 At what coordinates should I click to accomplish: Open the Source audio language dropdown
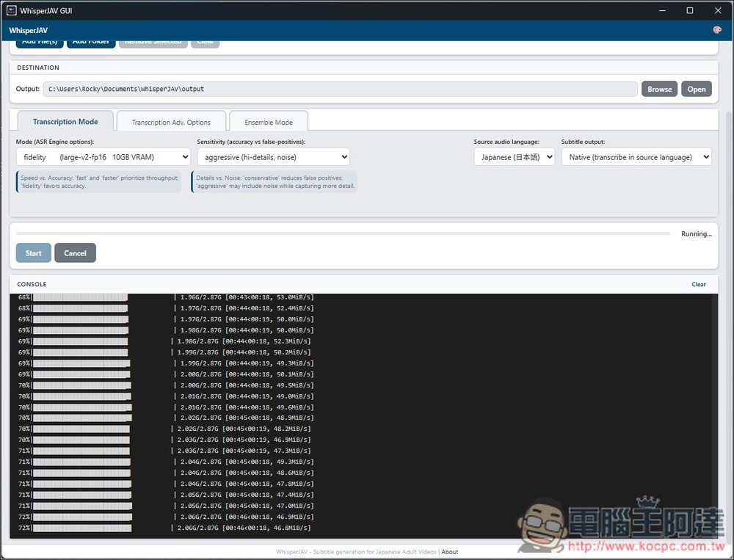[514, 157]
